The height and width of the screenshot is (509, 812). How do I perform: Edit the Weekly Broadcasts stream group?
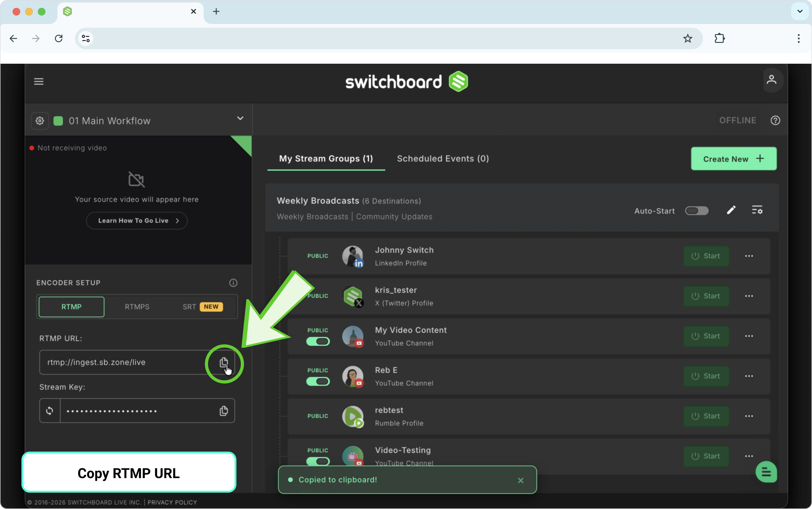(x=731, y=210)
